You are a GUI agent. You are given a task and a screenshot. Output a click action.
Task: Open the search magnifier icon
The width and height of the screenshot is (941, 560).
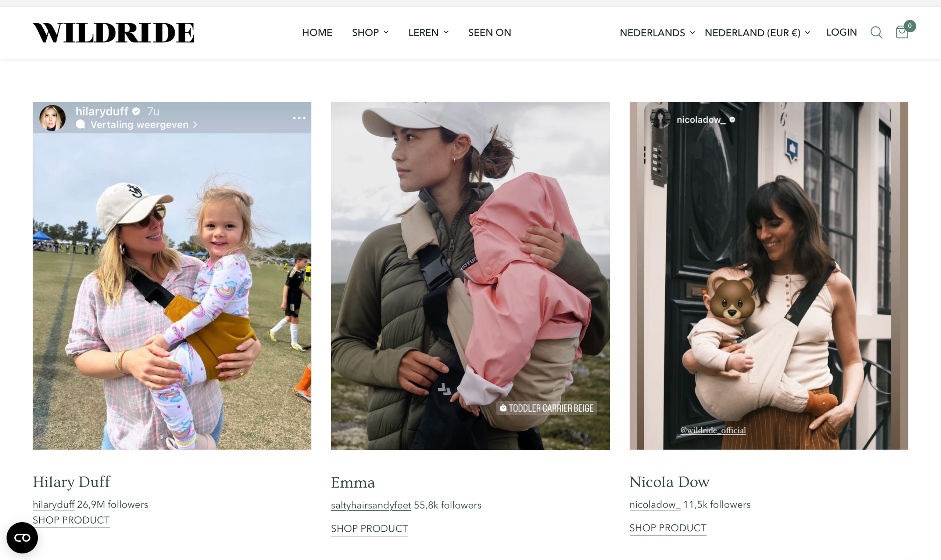pos(876,32)
